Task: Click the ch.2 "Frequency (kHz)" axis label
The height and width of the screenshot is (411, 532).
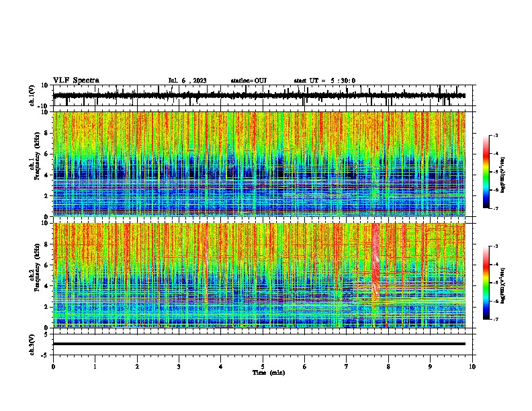Action: click(37, 267)
